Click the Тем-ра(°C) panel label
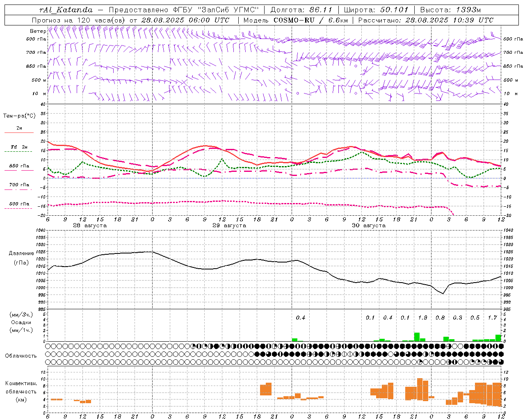This screenshot has width=525, height=420. pyautogui.click(x=19, y=116)
